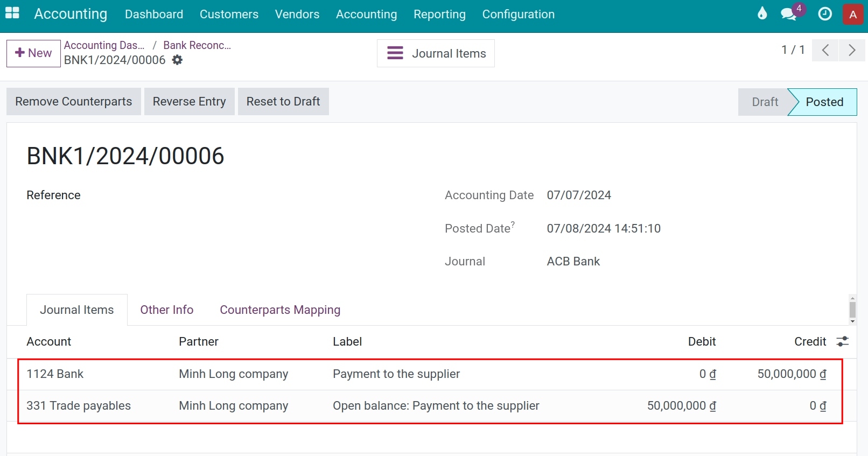Screen dimensions: 868x456
Task: Click the label 'Payment to the supplier' in Bank row
Action: tap(396, 374)
